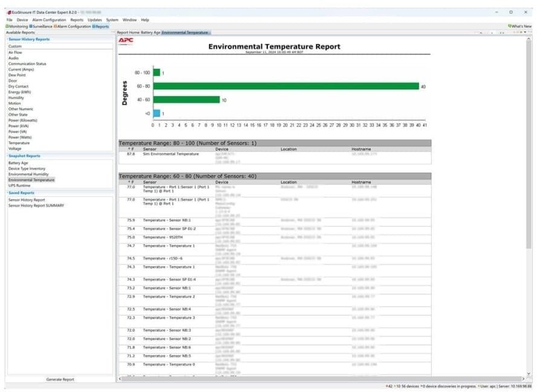Viewport: 537px width, 392px height.
Task: Select the UPS Runtime snapshot report
Action: 21,185
